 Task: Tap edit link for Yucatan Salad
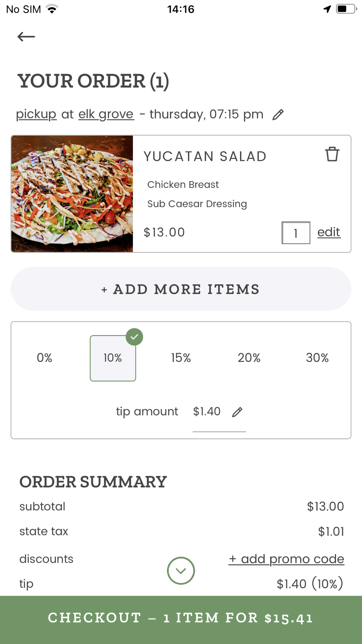[329, 232]
